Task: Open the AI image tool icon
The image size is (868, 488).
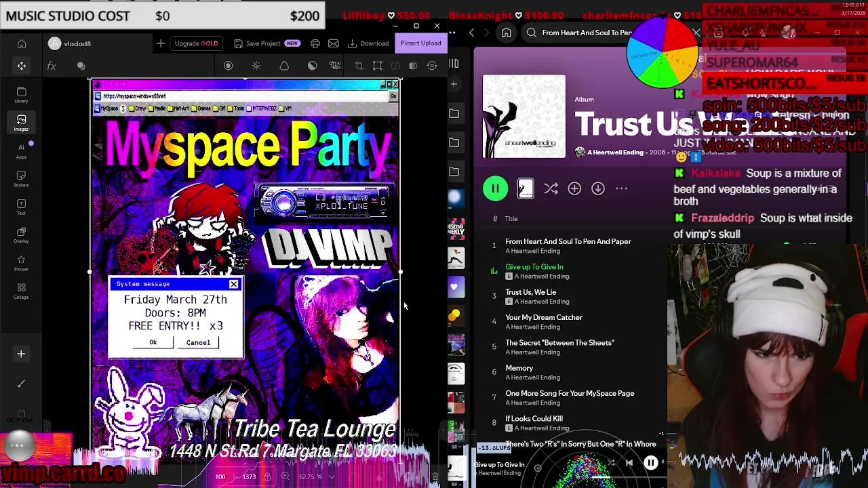Action: coord(334,66)
